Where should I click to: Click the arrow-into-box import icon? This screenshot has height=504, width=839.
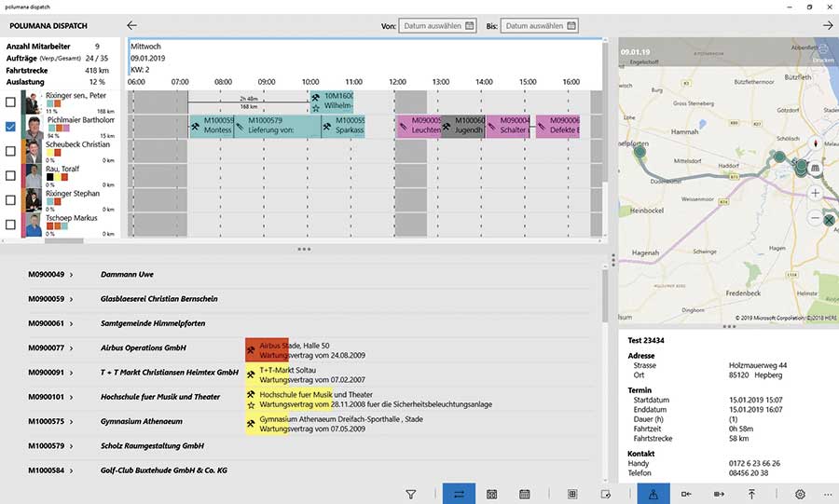(x=686, y=495)
